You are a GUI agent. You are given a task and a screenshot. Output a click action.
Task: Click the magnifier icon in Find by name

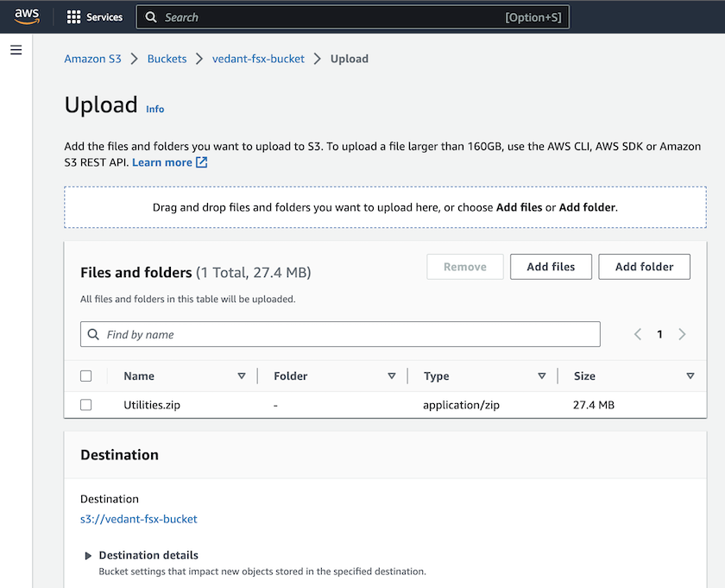tap(93, 334)
